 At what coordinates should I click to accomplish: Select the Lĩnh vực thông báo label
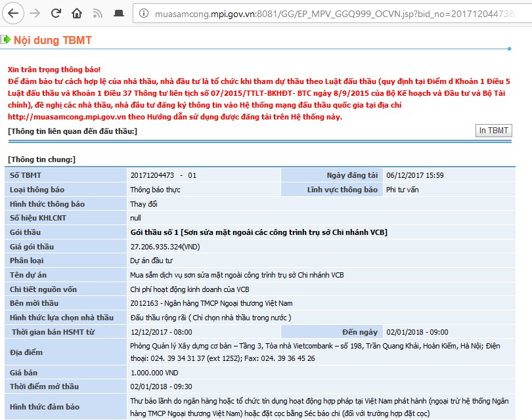[342, 190]
